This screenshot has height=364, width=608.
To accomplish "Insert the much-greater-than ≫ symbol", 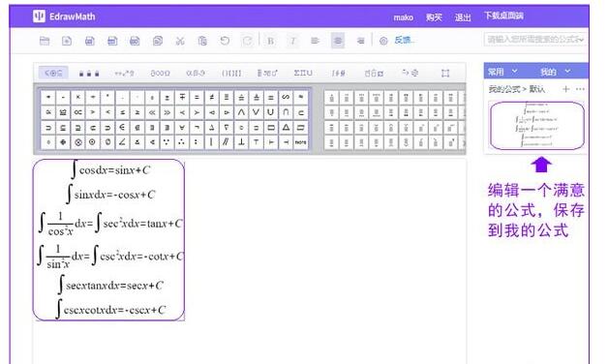I will [167, 112].
